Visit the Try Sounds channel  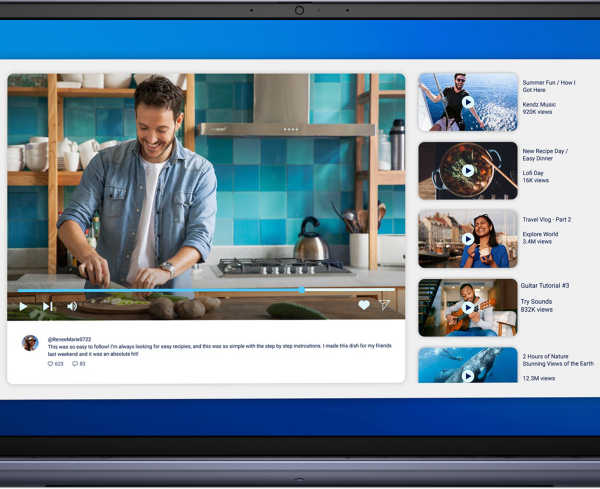pos(536,302)
